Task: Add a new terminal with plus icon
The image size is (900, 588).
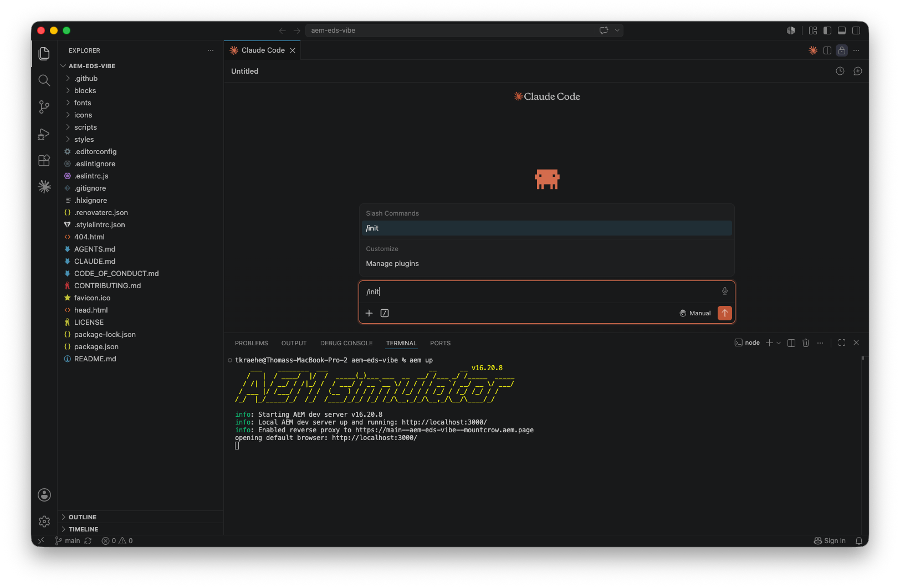Action: 769,343
